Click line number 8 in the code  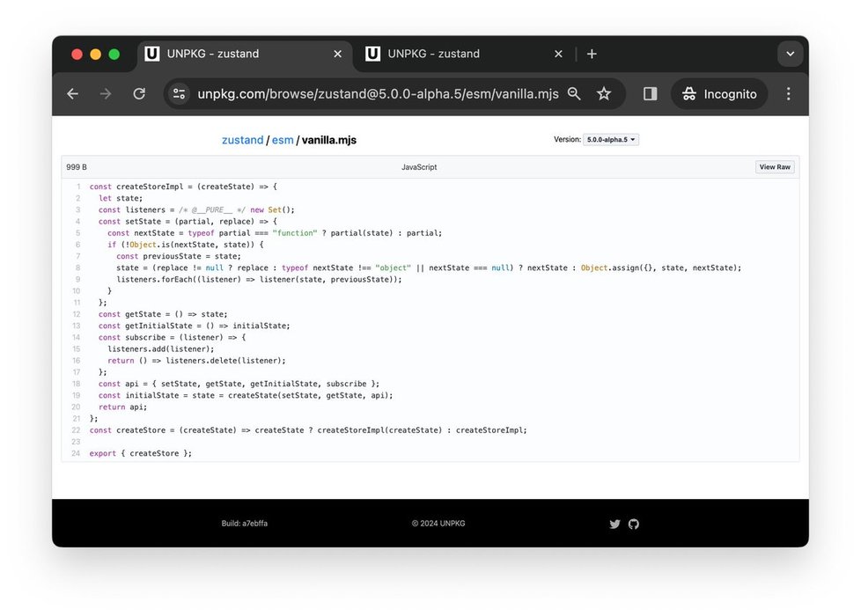(78, 268)
